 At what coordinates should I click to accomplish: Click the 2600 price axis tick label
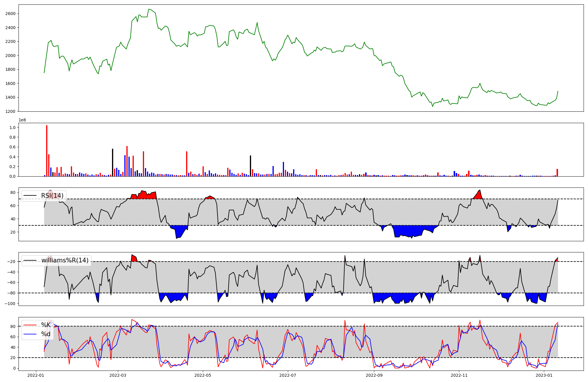click(x=11, y=14)
